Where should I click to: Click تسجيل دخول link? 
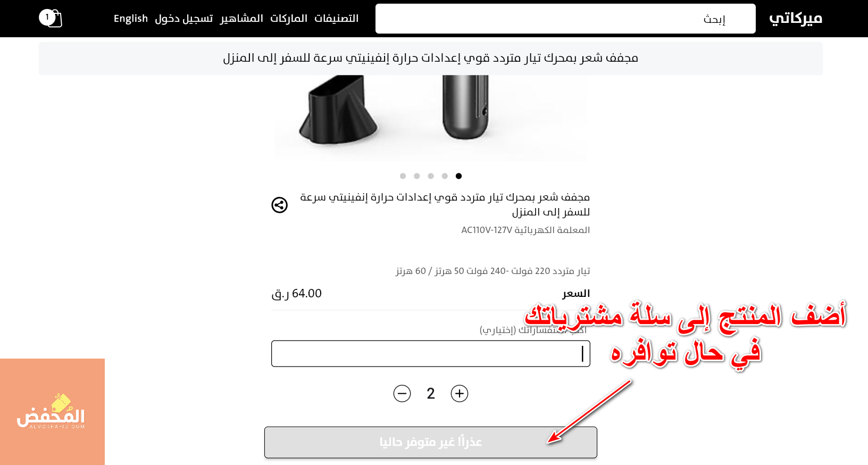point(184,18)
